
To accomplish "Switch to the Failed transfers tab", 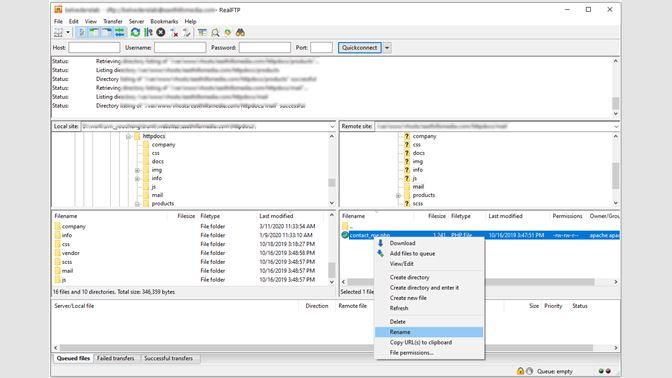I will coord(115,358).
